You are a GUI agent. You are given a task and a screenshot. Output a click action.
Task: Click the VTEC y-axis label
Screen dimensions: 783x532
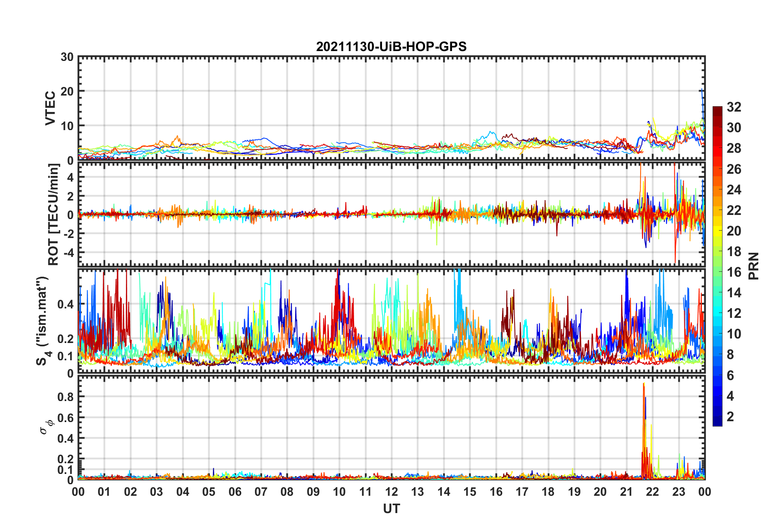[50, 108]
